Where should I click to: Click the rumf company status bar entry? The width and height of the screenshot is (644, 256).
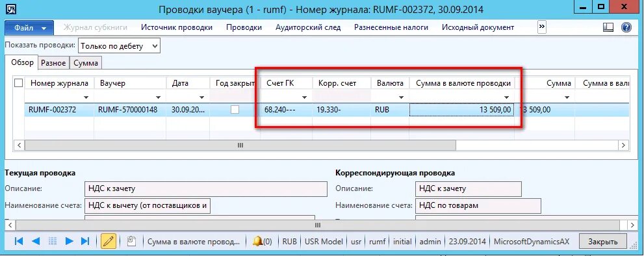point(377,242)
